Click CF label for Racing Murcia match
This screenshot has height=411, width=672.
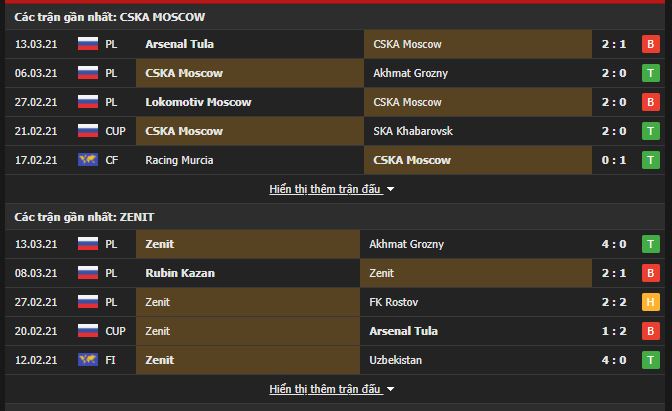coord(111,160)
